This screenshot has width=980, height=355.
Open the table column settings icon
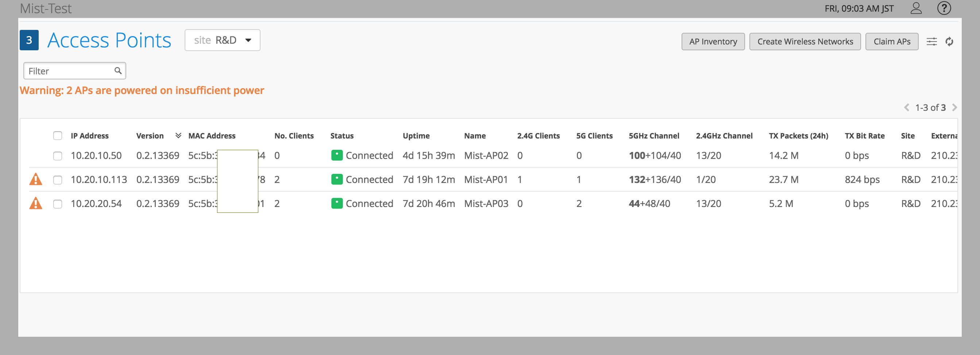click(931, 42)
